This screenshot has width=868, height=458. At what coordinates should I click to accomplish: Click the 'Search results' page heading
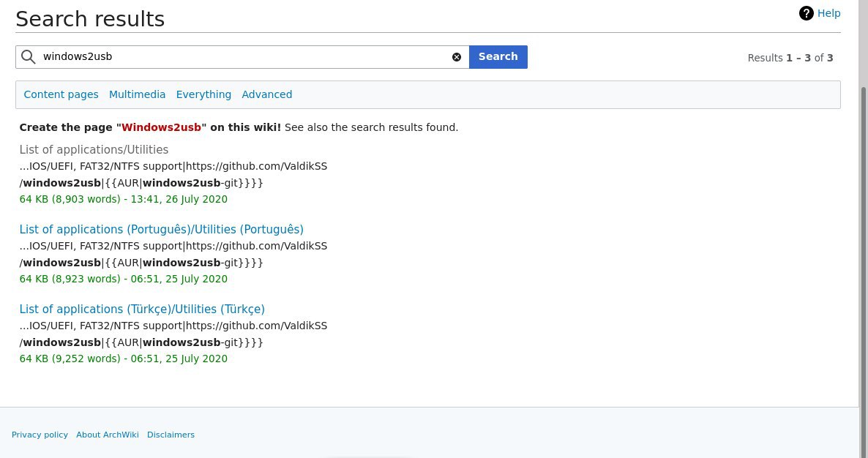(x=90, y=19)
